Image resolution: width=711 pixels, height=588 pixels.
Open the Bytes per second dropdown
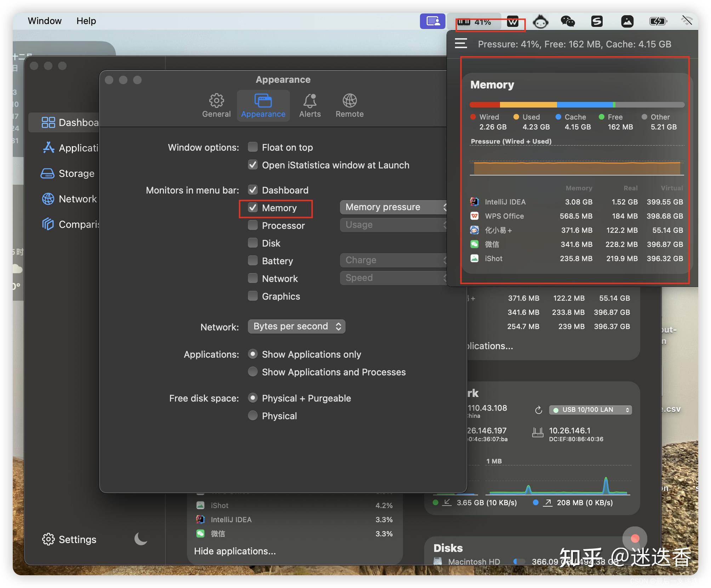point(297,326)
